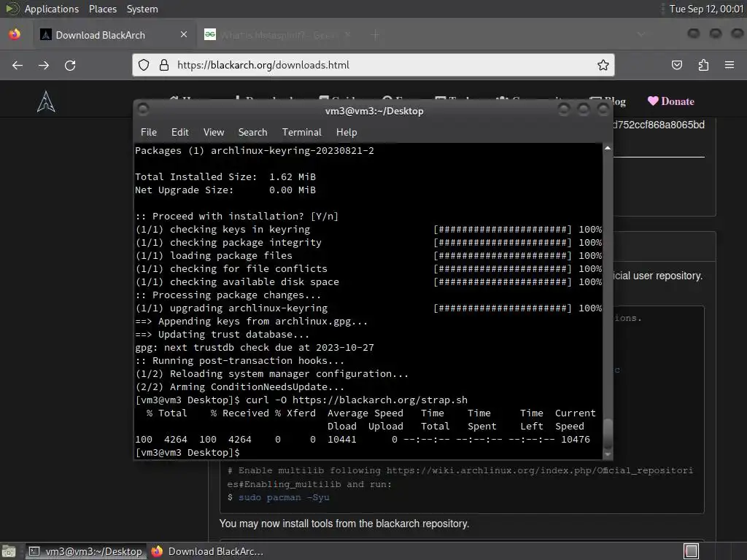
Task: Open the terminal Edit menu
Action: pos(180,133)
